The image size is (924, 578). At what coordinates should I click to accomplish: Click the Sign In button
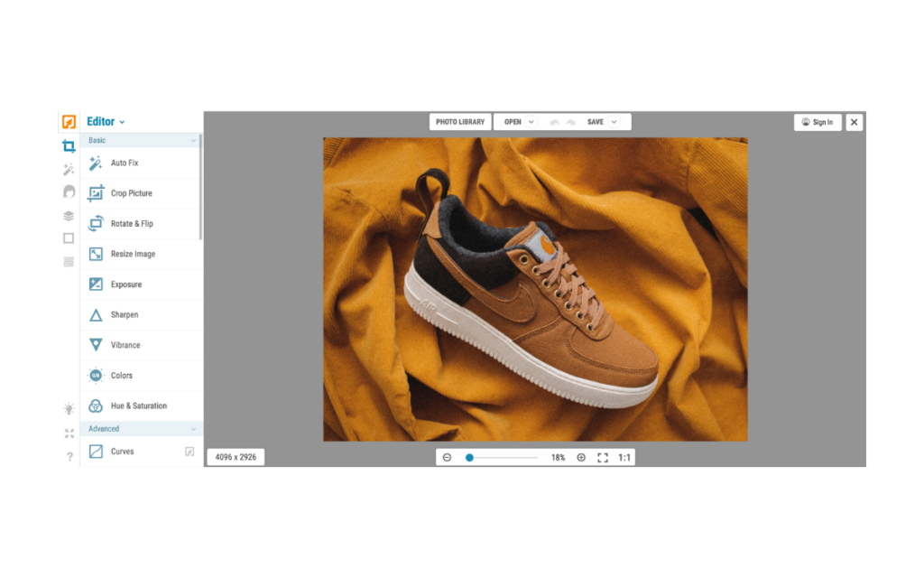(818, 122)
